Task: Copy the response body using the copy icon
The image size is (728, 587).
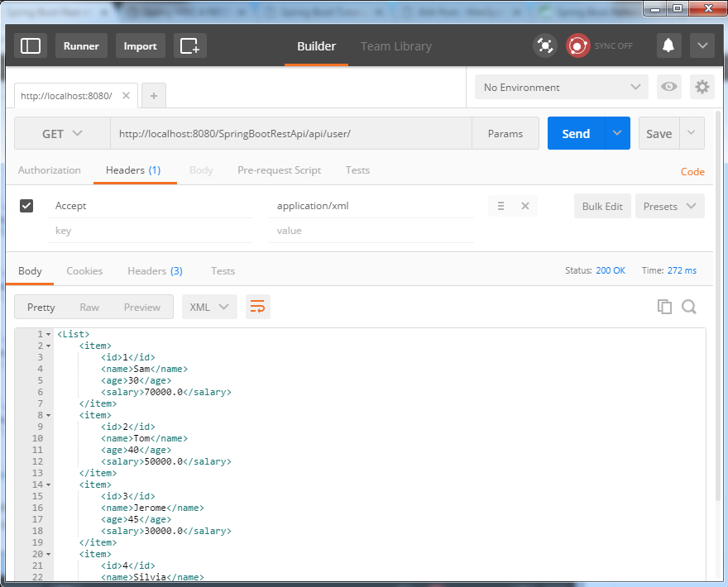Action: pyautogui.click(x=664, y=306)
